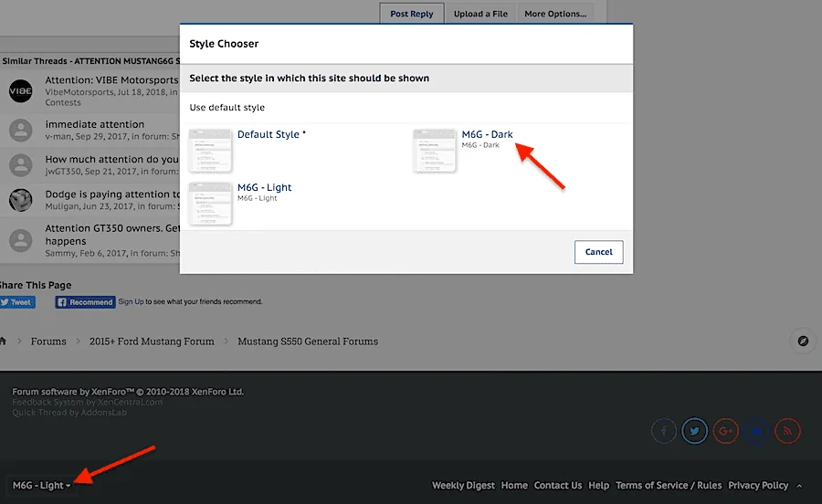Open v-man user avatar
This screenshot has width=822, height=504.
pos(21,130)
